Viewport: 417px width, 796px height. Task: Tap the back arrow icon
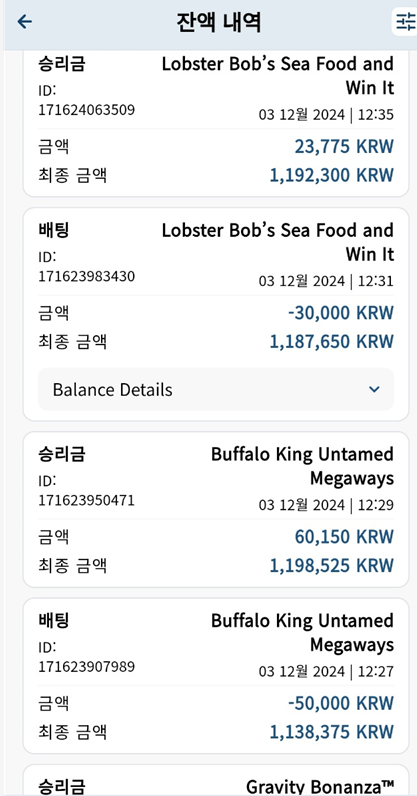tap(24, 21)
